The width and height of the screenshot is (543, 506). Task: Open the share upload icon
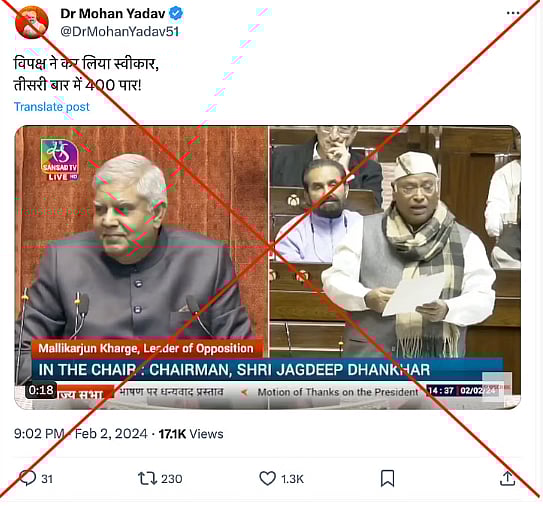[x=507, y=478]
